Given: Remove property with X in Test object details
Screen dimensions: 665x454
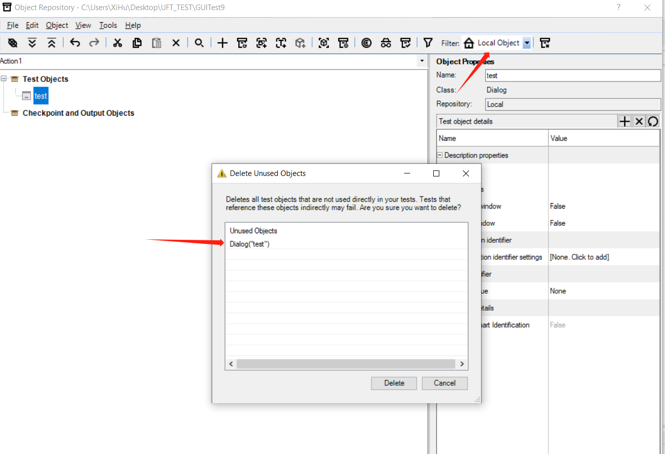Looking at the screenshot, I should (639, 121).
